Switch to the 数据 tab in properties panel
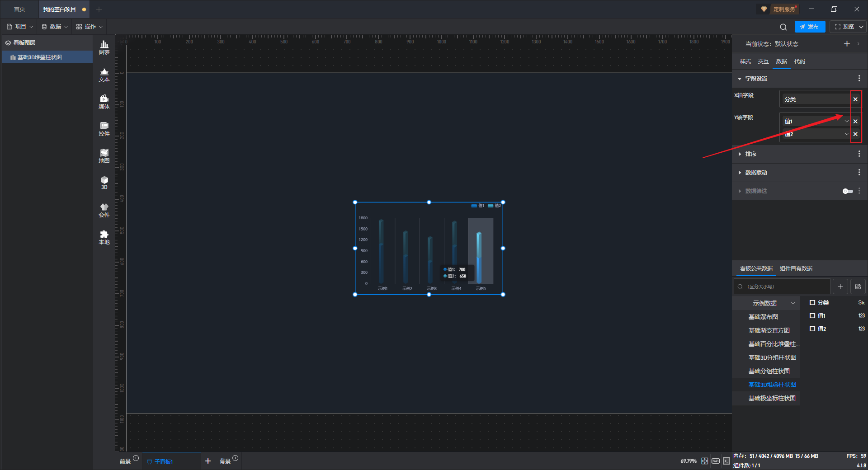The width and height of the screenshot is (868, 470). click(x=781, y=61)
